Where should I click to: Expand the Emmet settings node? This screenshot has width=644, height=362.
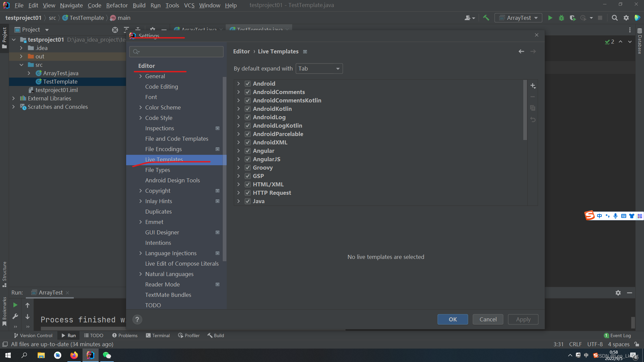click(141, 222)
